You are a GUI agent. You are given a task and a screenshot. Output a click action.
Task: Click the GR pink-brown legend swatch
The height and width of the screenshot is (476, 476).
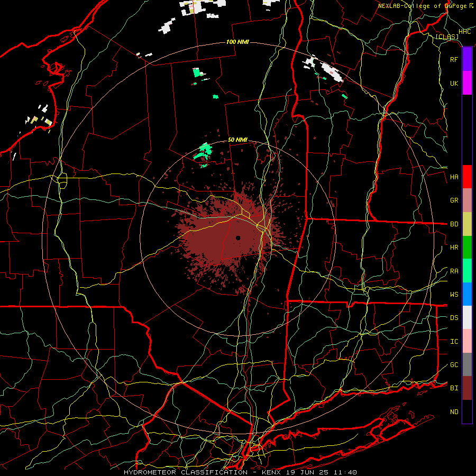point(467,200)
